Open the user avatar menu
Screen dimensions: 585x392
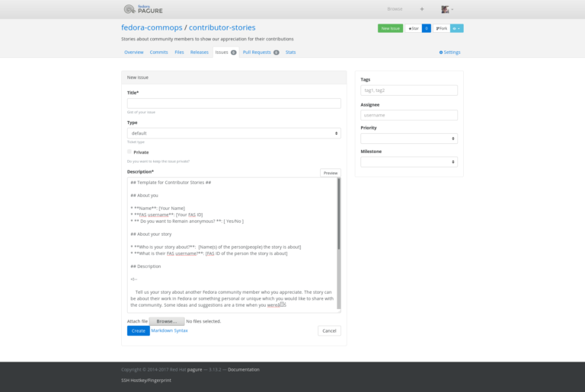pos(446,9)
